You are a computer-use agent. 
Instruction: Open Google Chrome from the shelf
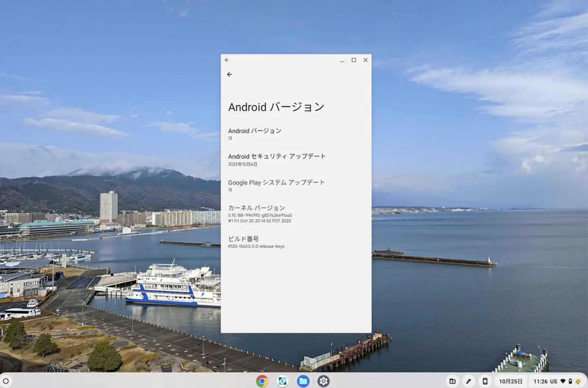(x=262, y=381)
